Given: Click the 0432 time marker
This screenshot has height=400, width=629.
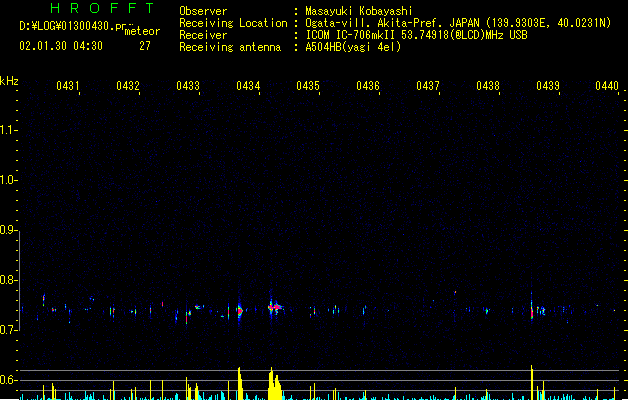Looking at the screenshot, I should (x=128, y=86).
